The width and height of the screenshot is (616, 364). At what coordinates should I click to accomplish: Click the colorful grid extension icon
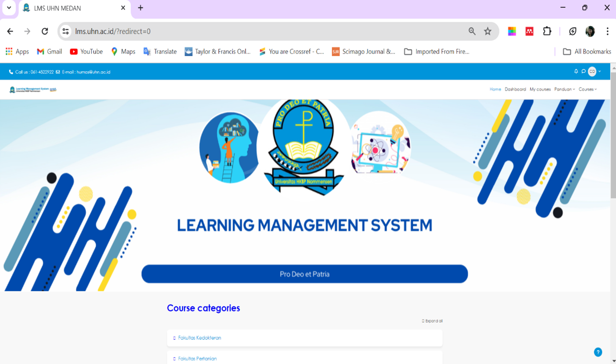512,31
